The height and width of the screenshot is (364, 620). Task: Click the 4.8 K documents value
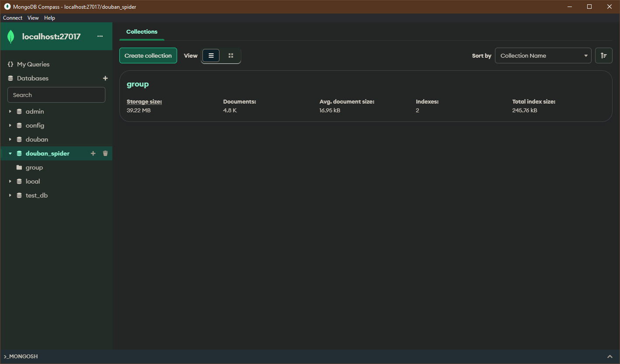point(230,111)
